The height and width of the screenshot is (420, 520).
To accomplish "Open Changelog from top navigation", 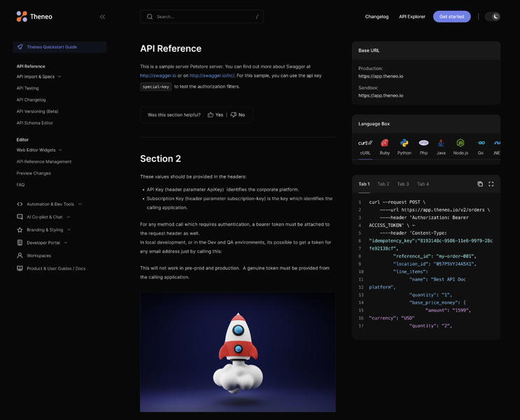I will click(377, 17).
